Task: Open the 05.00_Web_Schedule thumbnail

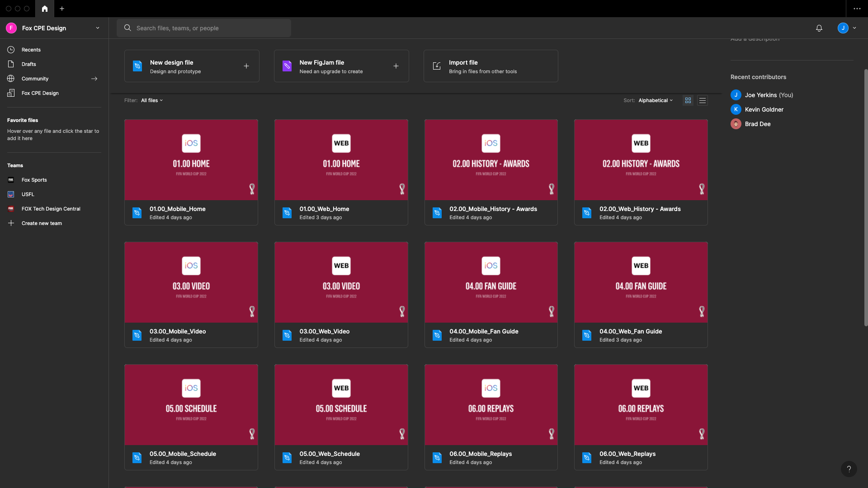Action: (341, 405)
